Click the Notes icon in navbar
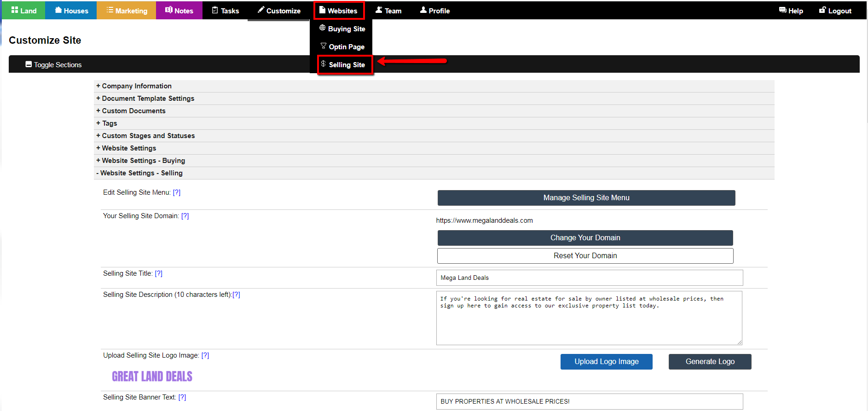Image resolution: width=868 pixels, height=411 pixels. pyautogui.click(x=169, y=10)
